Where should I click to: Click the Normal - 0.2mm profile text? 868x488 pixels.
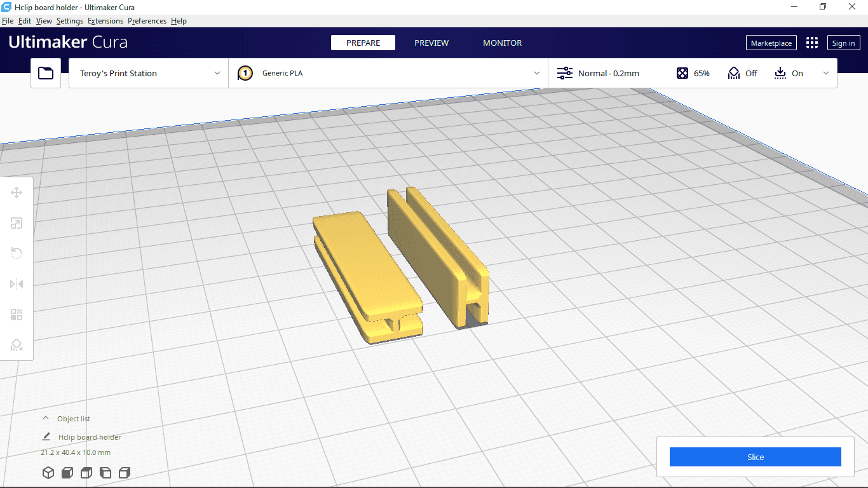608,73
